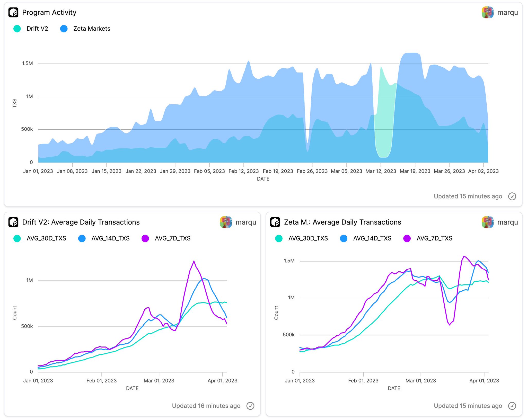
Task: Click the Flipside logo beside Program Activity
Action: (13, 12)
